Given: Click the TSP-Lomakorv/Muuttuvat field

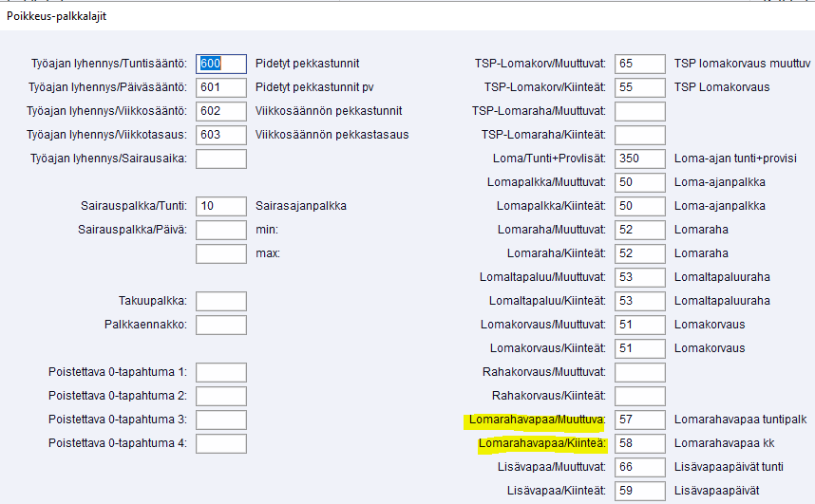Looking at the screenshot, I should click(639, 64).
